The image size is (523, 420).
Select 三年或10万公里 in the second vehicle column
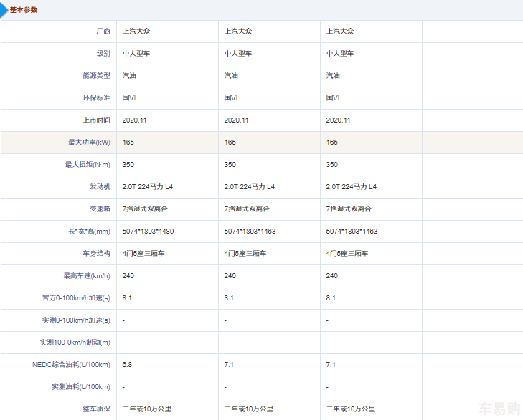(249, 409)
